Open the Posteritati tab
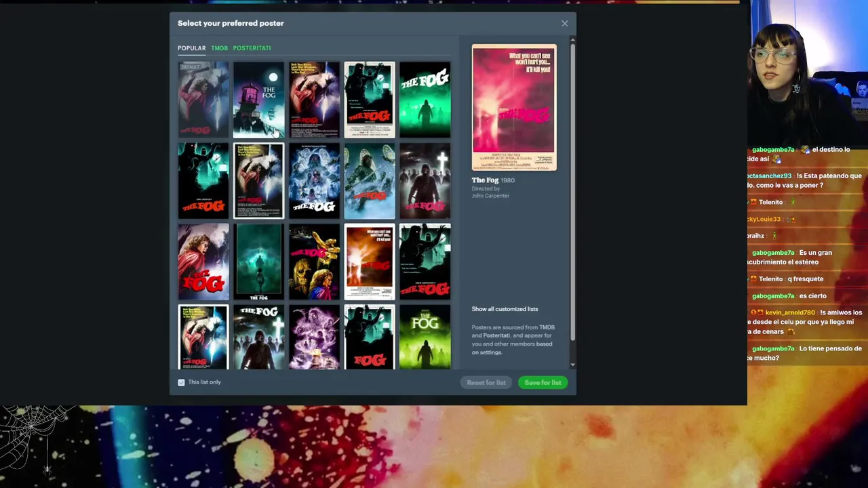 [252, 48]
